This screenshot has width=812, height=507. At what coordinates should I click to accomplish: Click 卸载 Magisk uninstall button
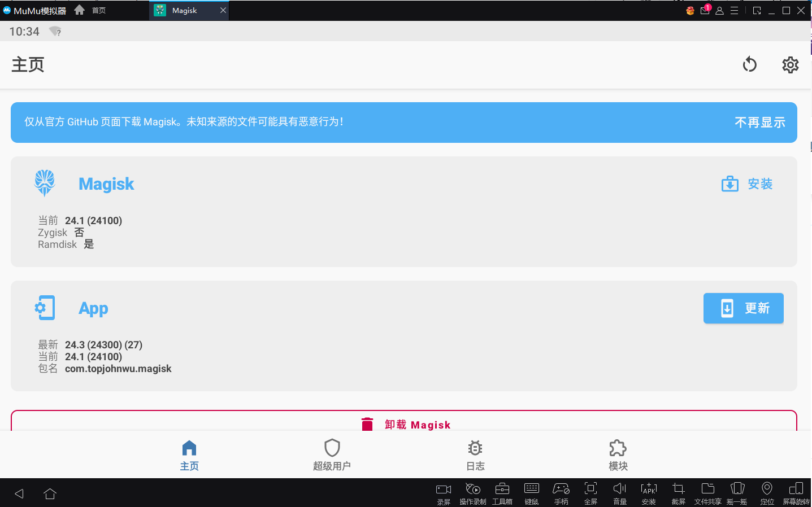(404, 421)
